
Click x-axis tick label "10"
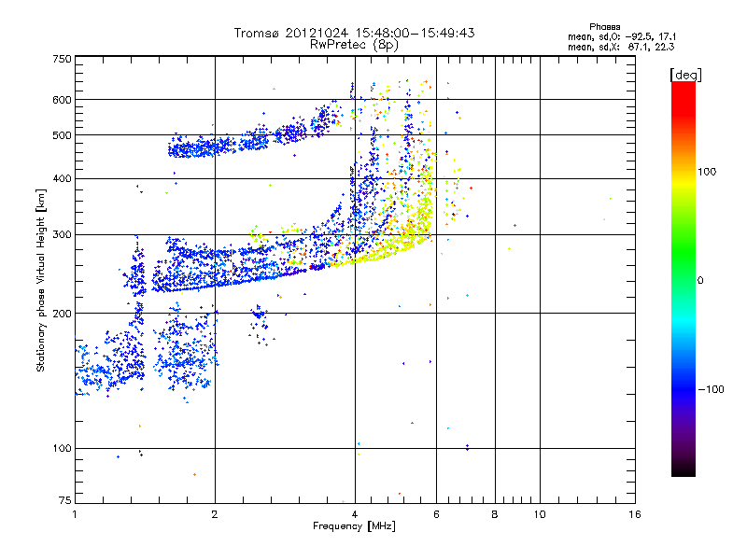click(x=540, y=514)
